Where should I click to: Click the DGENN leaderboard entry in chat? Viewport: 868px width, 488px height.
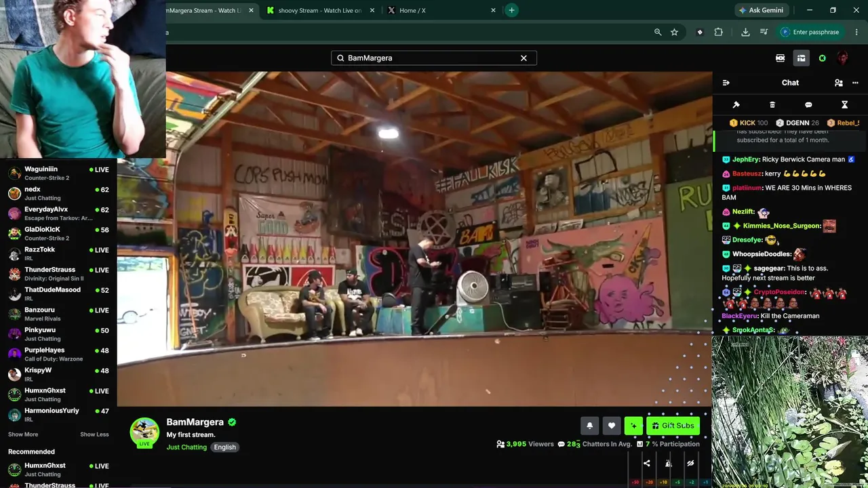point(798,123)
